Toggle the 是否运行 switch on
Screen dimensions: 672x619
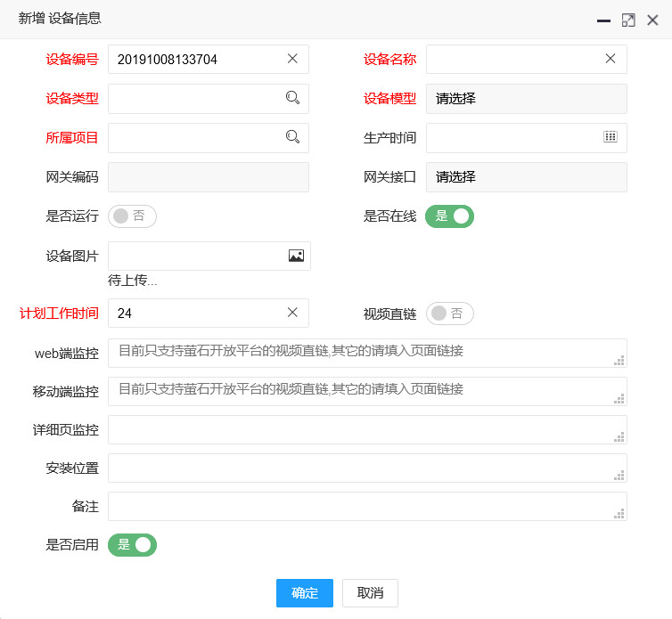pos(132,216)
